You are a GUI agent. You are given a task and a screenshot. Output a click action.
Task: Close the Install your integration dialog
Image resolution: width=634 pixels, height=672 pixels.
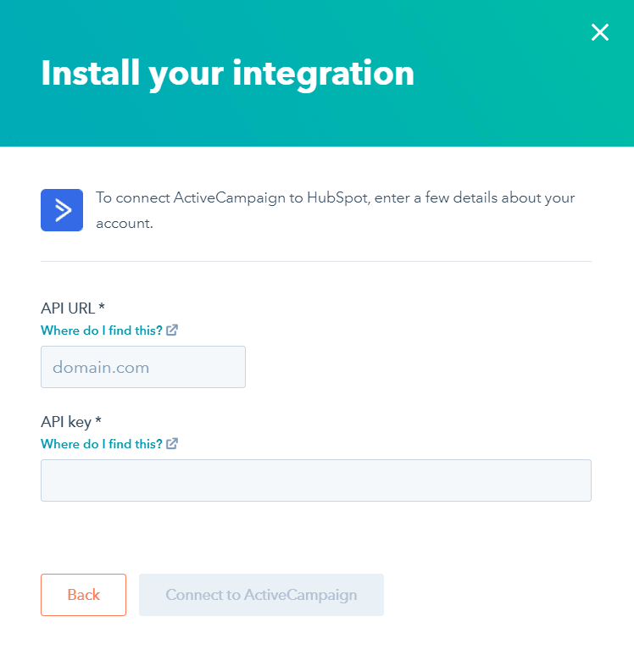point(600,32)
